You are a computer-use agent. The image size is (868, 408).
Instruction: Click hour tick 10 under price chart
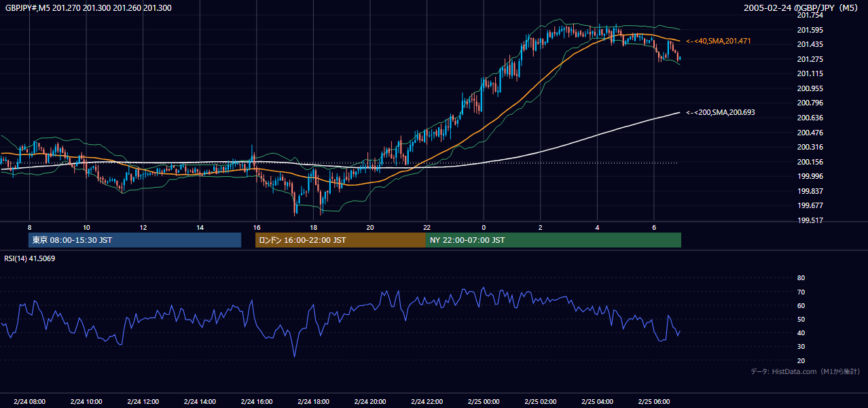[x=86, y=227]
